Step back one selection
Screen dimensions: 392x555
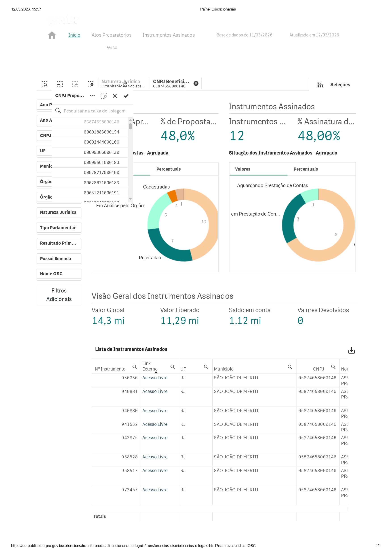(60, 84)
